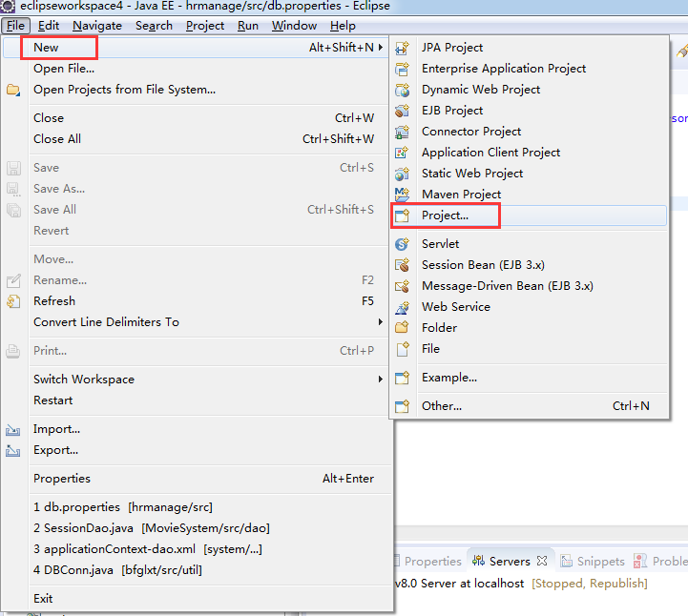Click the Enterprise Application Project icon

pyautogui.click(x=402, y=69)
